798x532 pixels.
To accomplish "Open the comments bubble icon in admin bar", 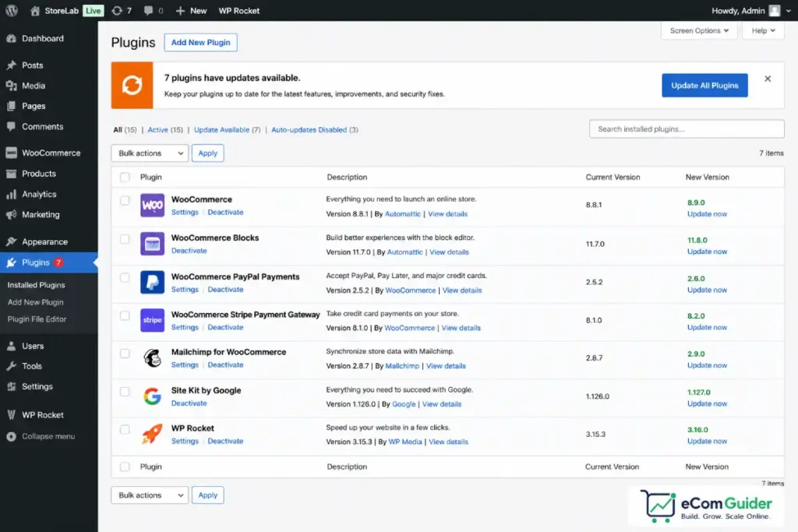I will [x=148, y=11].
